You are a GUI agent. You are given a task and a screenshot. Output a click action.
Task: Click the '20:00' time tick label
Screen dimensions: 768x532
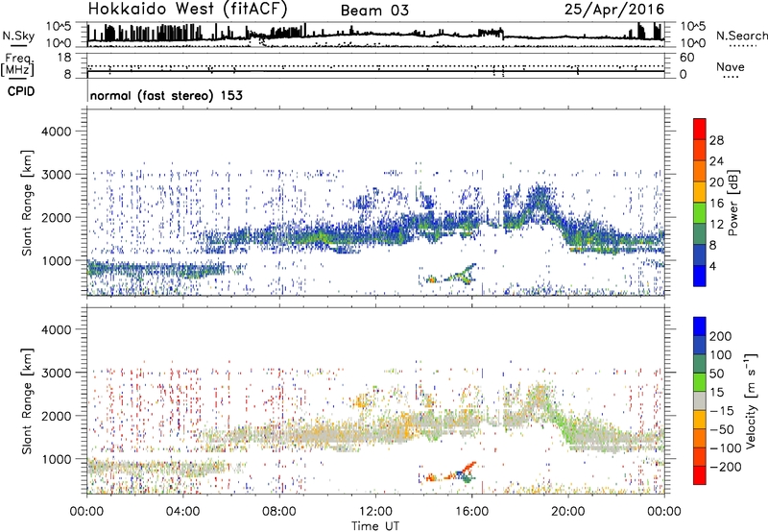(x=568, y=511)
